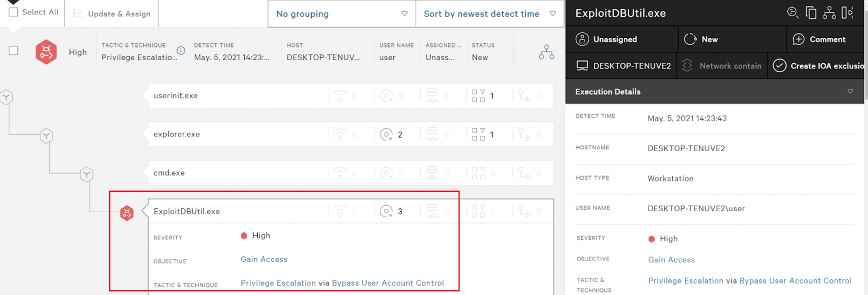This screenshot has height=295, width=868.
Task: Click the Comment button
Action: tap(819, 39)
